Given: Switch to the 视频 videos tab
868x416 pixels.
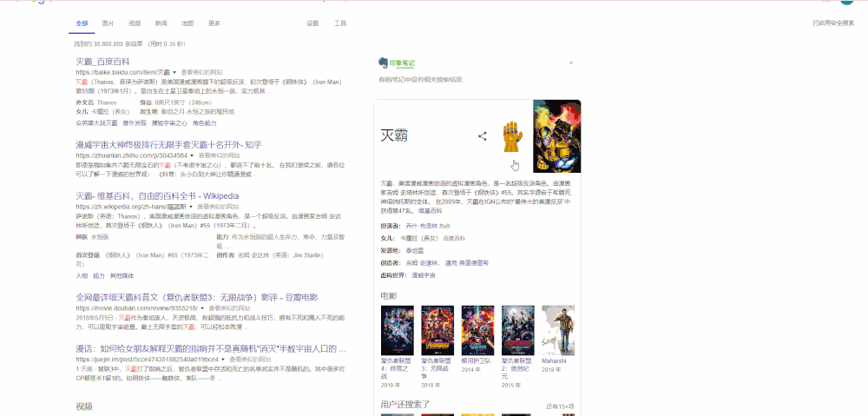Looking at the screenshot, I should (x=135, y=23).
